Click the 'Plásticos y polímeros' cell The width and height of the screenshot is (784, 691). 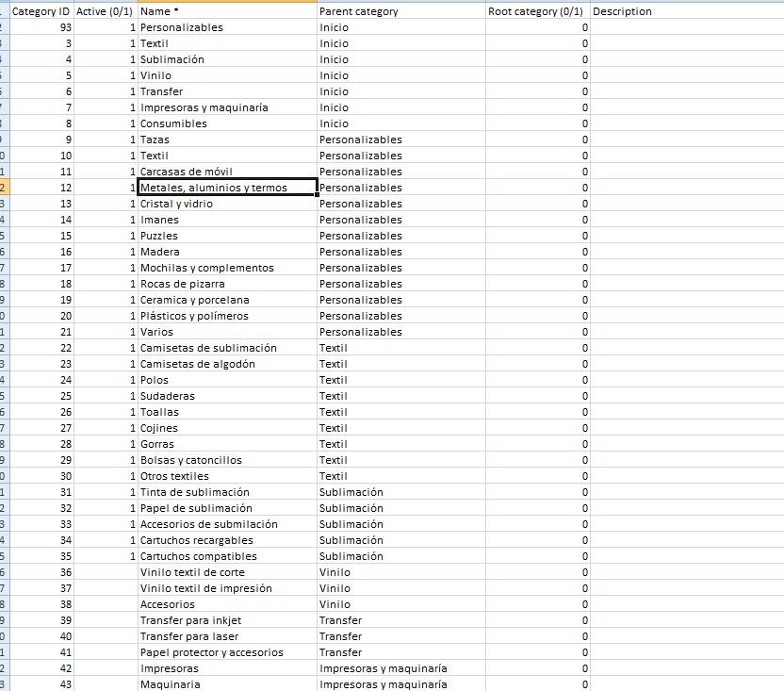[x=227, y=315]
